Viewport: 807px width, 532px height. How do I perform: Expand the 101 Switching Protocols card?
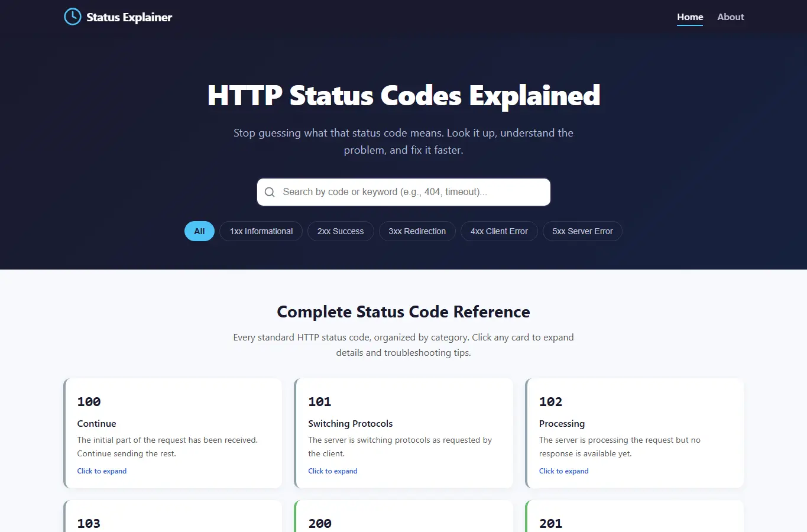[404, 433]
